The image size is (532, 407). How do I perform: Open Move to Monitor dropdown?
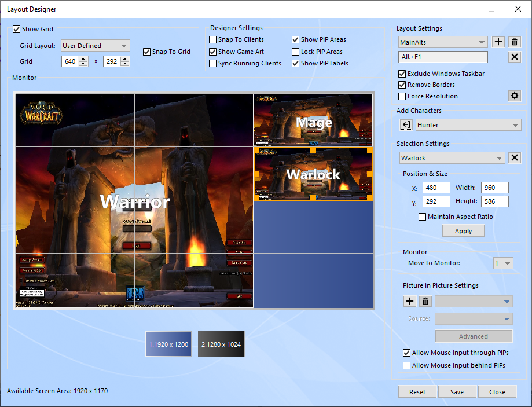point(502,263)
